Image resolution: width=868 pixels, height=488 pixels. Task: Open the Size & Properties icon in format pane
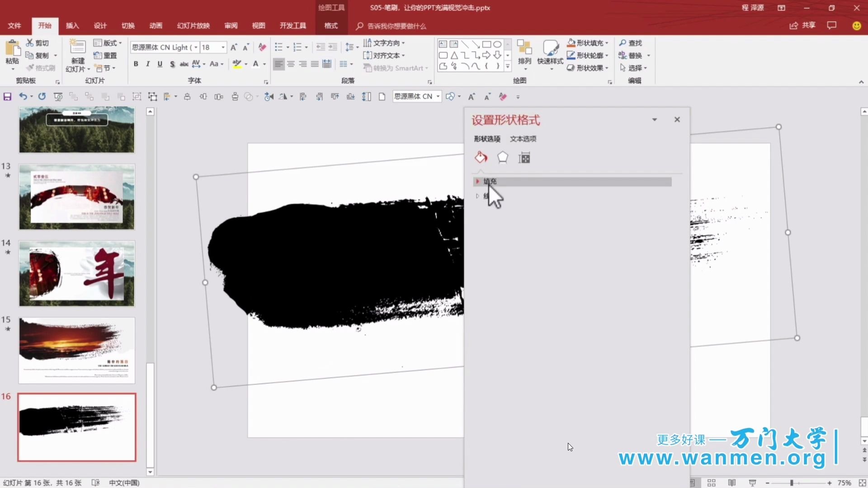(x=524, y=158)
